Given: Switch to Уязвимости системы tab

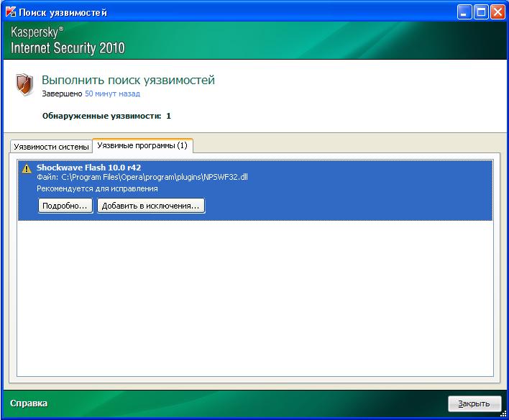Looking at the screenshot, I should click(x=51, y=147).
